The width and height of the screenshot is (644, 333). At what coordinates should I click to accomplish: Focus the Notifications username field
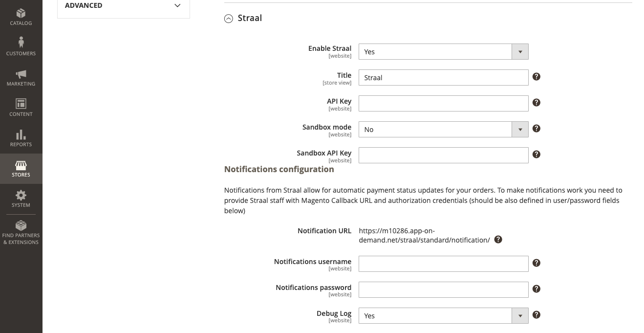[x=443, y=264]
